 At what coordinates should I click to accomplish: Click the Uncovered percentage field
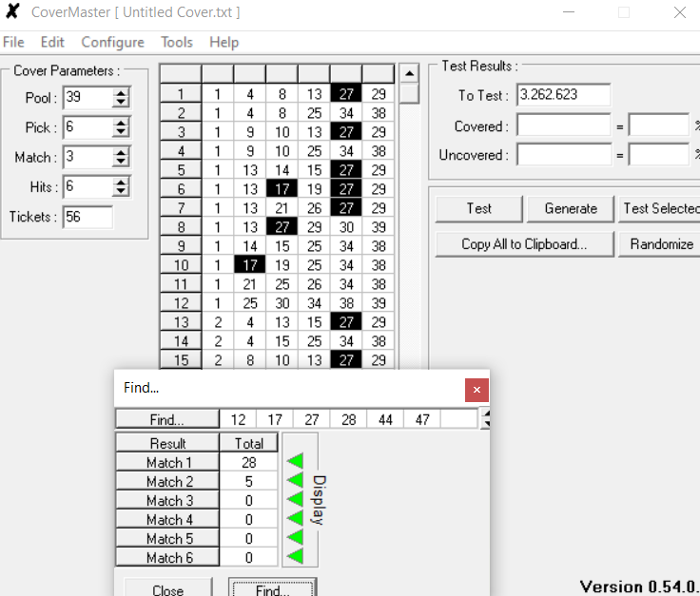tap(658, 154)
